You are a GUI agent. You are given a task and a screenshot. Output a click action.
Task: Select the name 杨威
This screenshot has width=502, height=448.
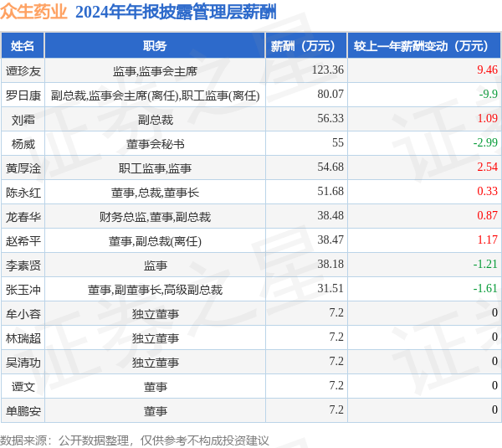pyautogui.click(x=23, y=144)
